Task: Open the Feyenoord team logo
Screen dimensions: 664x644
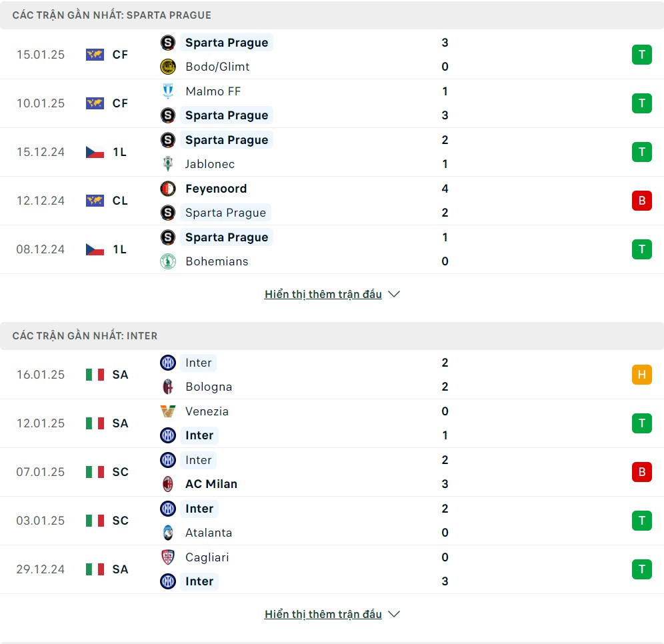Action: point(168,189)
